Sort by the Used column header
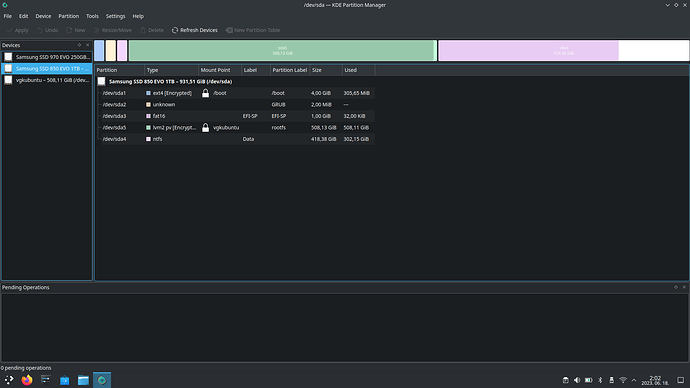The height and width of the screenshot is (388, 690). (358, 70)
